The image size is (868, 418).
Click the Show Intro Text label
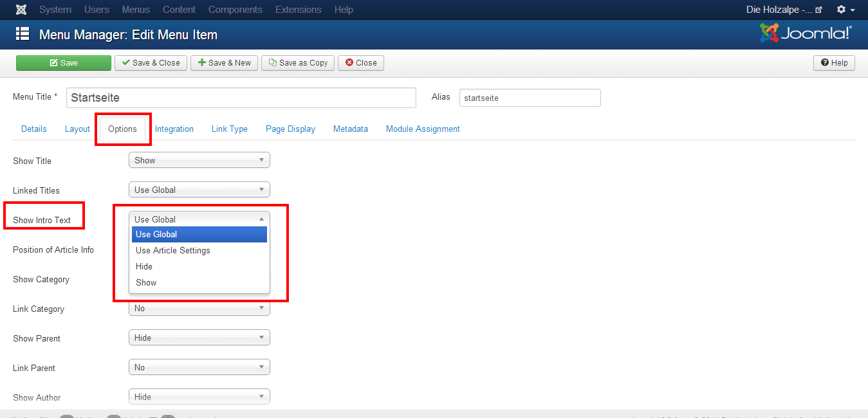(x=42, y=220)
